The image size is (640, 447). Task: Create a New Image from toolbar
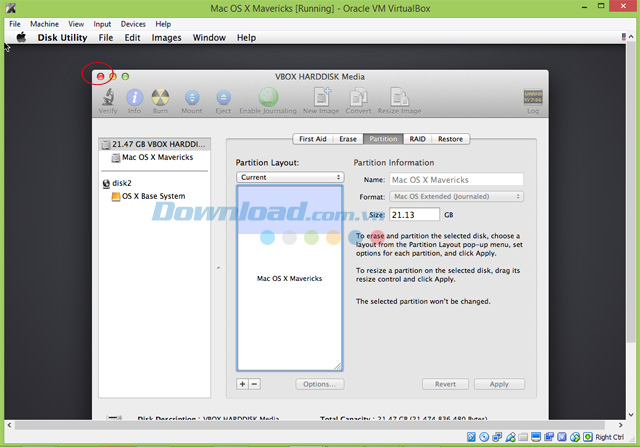click(322, 98)
